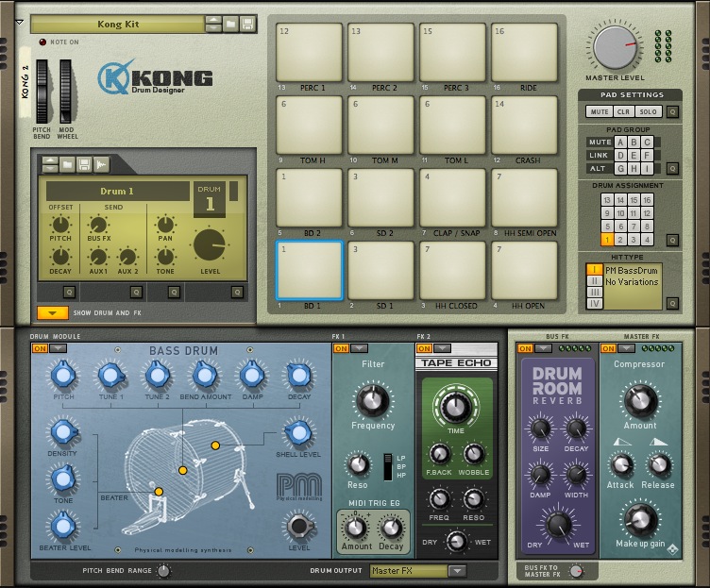Click the sample waveform icon in drum panel
The width and height of the screenshot is (710, 588).
click(101, 165)
